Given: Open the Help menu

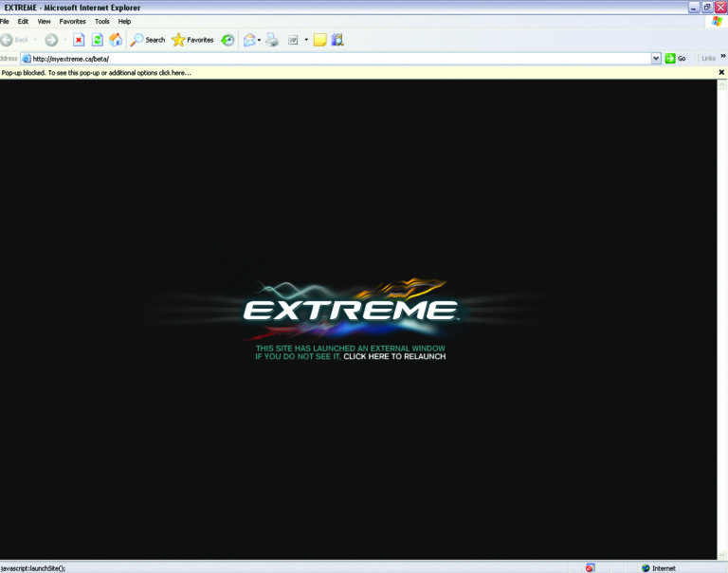Looking at the screenshot, I should (124, 22).
